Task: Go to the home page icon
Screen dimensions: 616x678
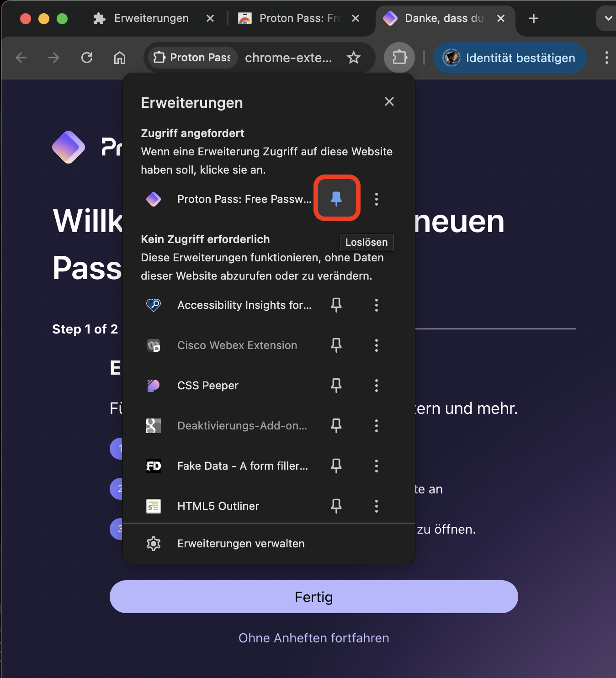Action: (x=120, y=58)
